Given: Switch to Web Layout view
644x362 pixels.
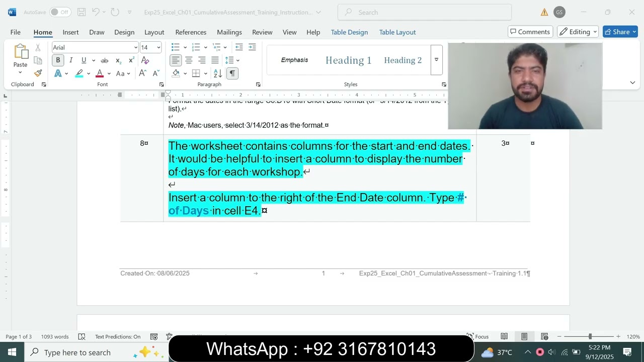Looking at the screenshot, I should [x=544, y=336].
